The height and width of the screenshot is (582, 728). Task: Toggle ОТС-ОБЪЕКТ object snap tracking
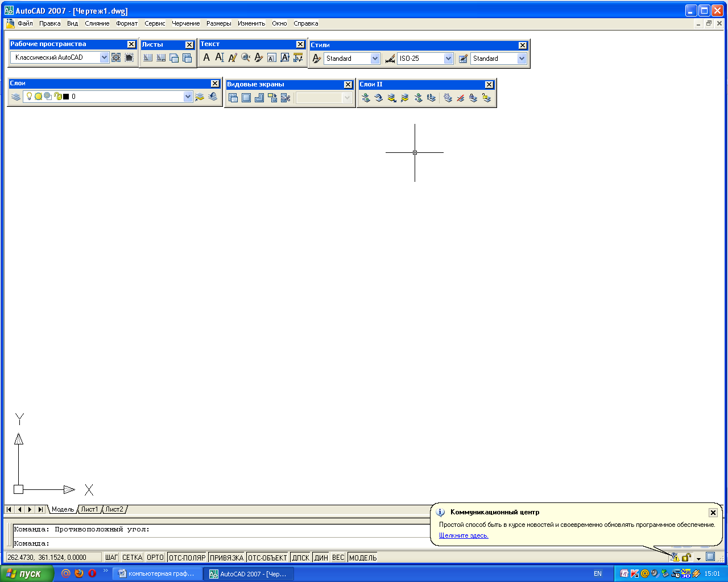(x=267, y=558)
